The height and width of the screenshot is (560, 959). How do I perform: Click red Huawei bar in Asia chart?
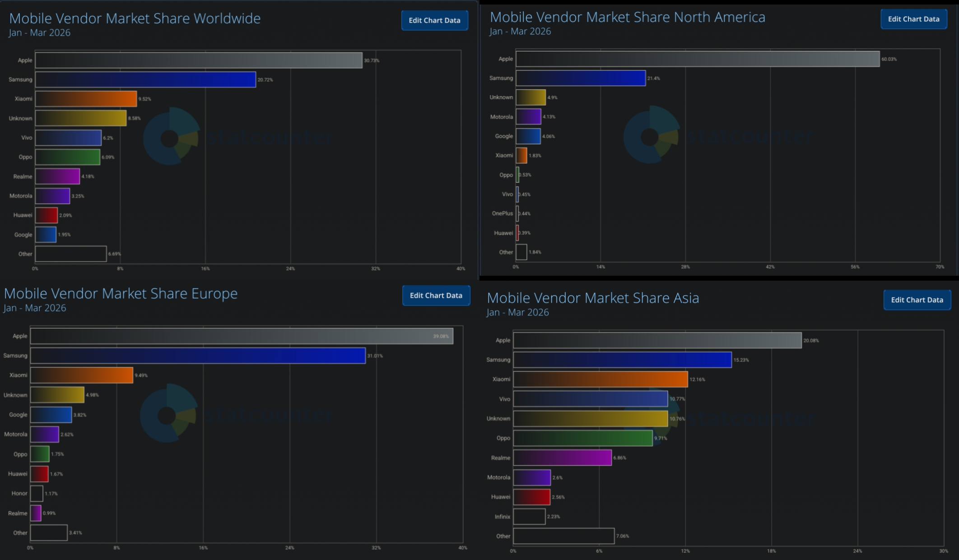point(532,497)
